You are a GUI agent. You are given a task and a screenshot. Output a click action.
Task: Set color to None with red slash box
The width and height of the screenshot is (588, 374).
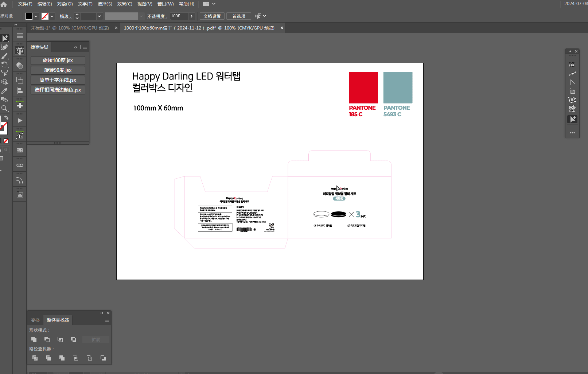tap(6, 141)
